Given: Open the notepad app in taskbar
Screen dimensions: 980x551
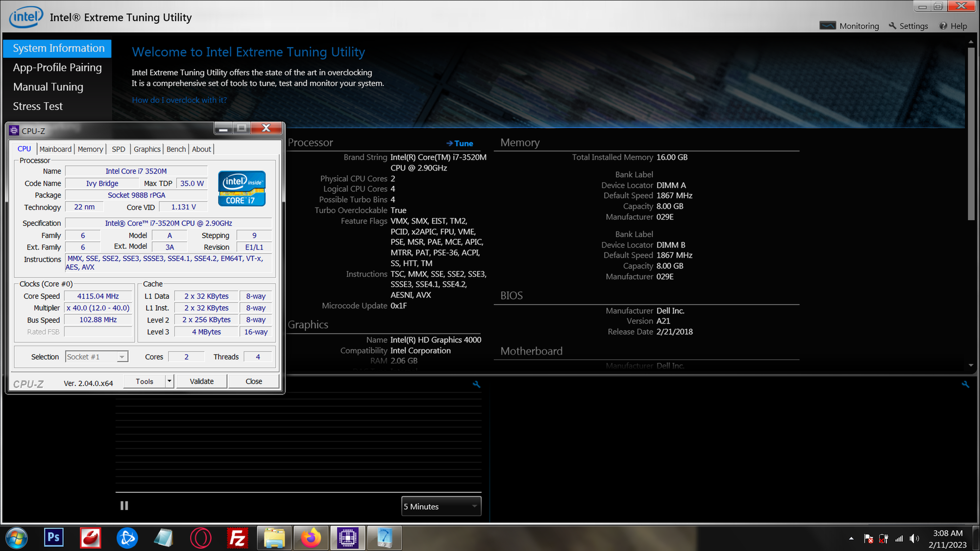Looking at the screenshot, I should [x=164, y=538].
